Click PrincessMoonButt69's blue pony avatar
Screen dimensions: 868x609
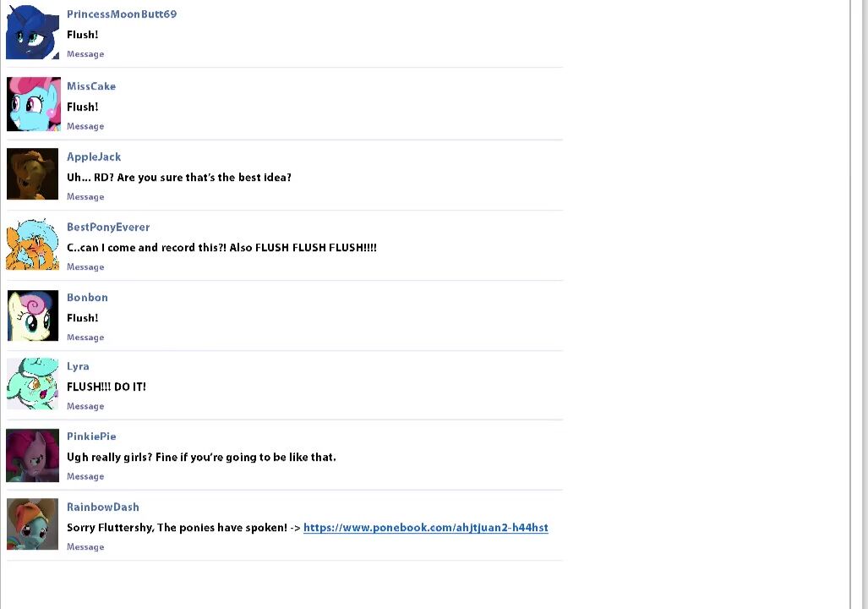point(33,32)
